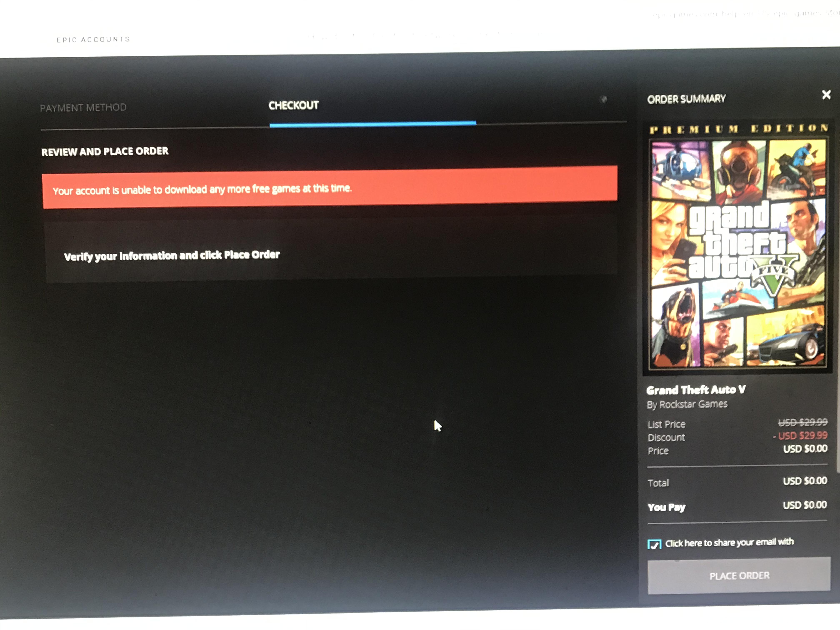Select the Checkout tab

pyautogui.click(x=293, y=105)
